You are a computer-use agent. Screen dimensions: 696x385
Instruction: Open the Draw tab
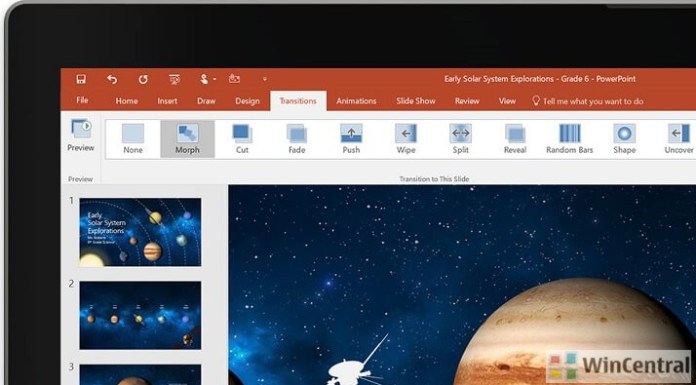[206, 101]
